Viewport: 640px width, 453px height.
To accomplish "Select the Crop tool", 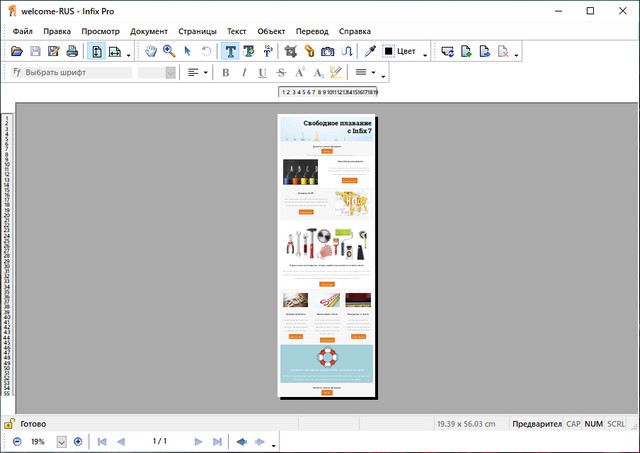I will (291, 51).
